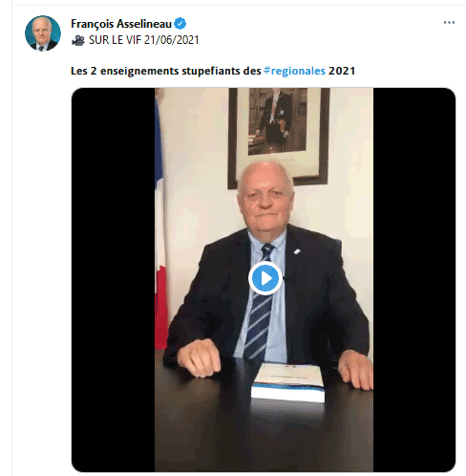
Task: Click the video's left black letterbox bar
Action: 114,280
